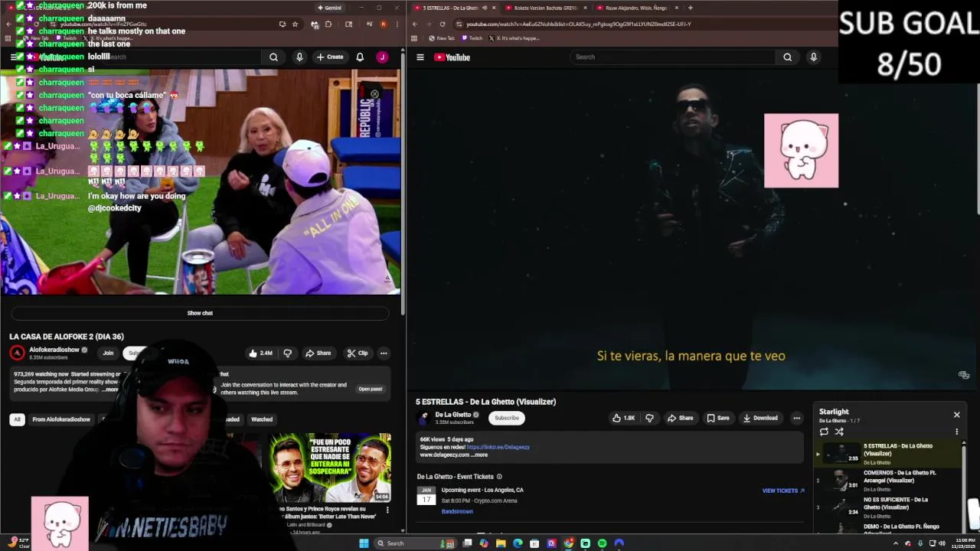
Task: Select COMERNOS - De La Ghetto Ft. Arcangel
Action: tap(888, 480)
